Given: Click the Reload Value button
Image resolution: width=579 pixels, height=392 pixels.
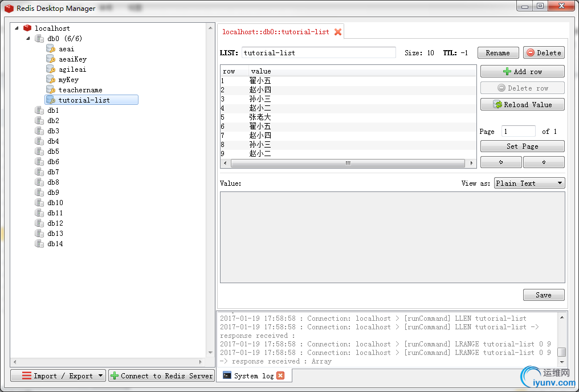Looking at the screenshot, I should click(523, 104).
